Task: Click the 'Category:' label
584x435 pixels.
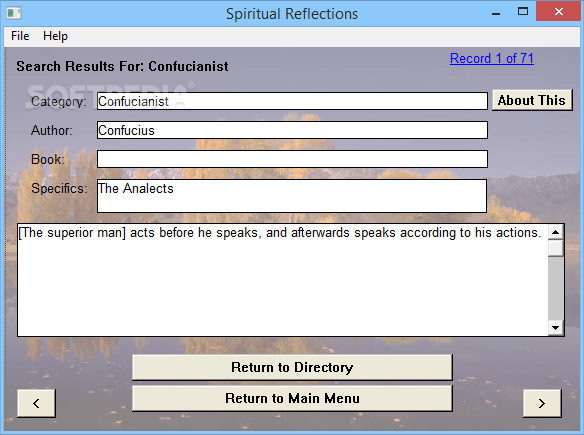Action: 58,101
